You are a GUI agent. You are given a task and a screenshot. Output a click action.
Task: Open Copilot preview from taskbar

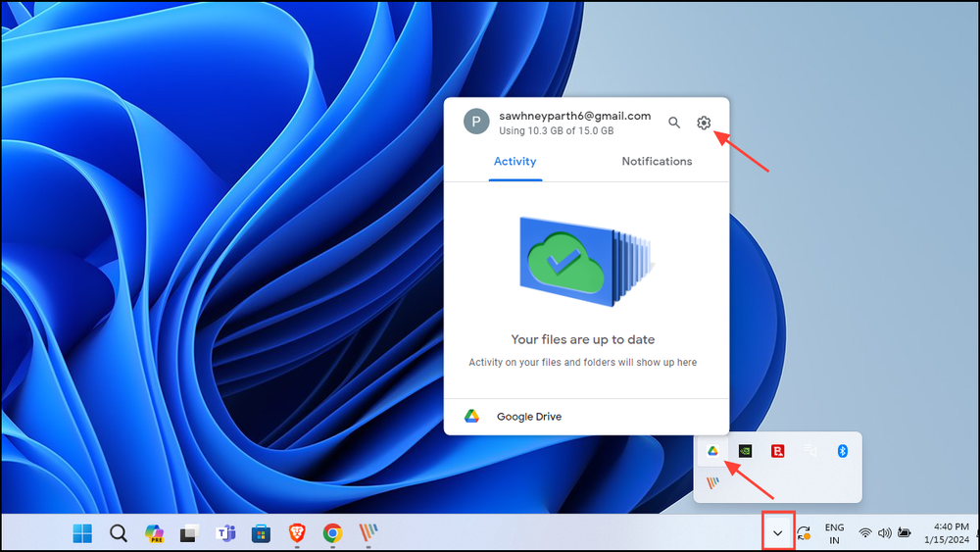click(154, 533)
